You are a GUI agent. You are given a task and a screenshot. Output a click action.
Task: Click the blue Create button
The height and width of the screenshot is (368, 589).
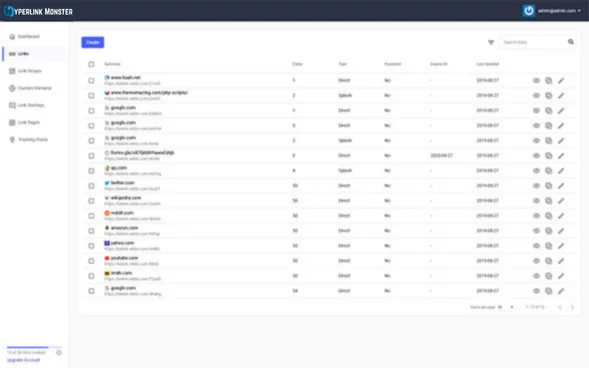[93, 42]
